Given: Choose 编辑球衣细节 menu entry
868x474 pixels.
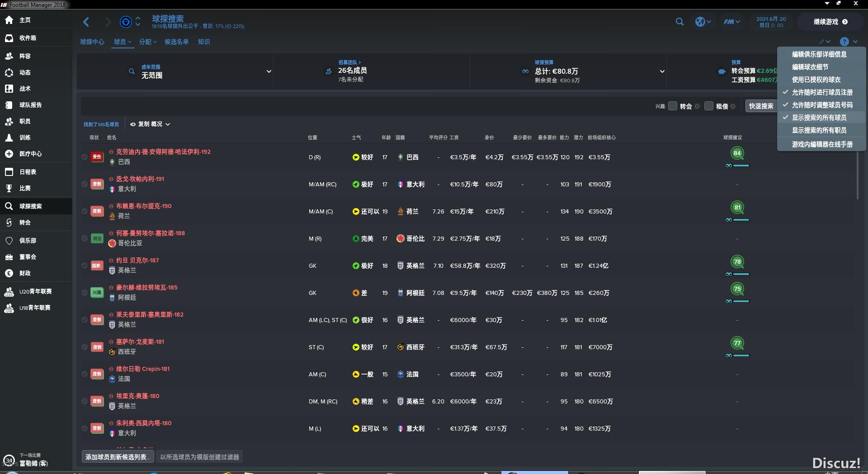Looking at the screenshot, I should [x=821, y=67].
